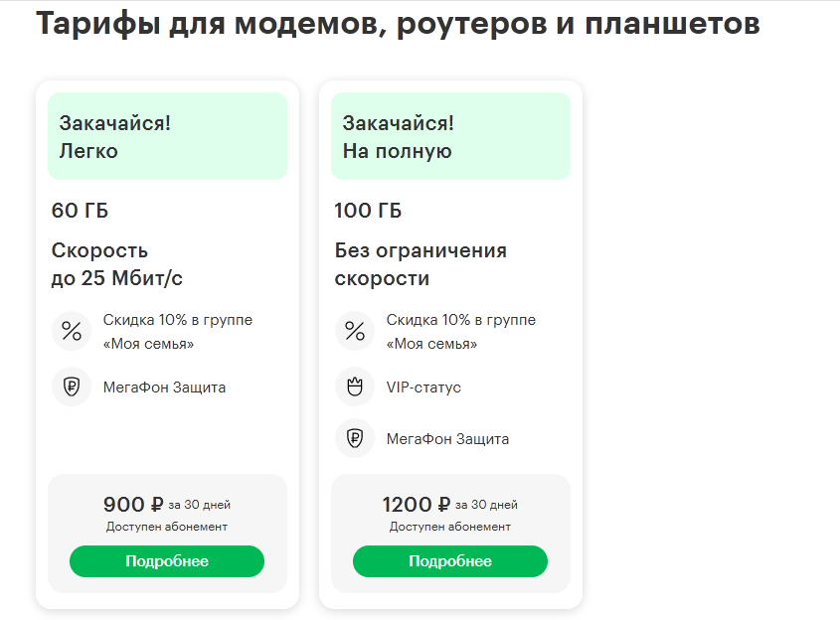Click МегаФон Защита shield icon in На полную card
840x620 pixels.
pos(355,438)
